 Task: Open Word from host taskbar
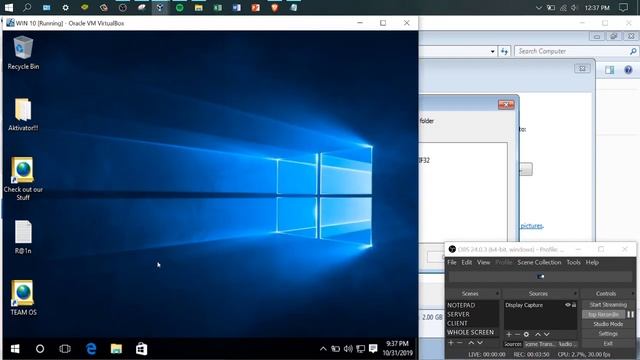[237, 7]
